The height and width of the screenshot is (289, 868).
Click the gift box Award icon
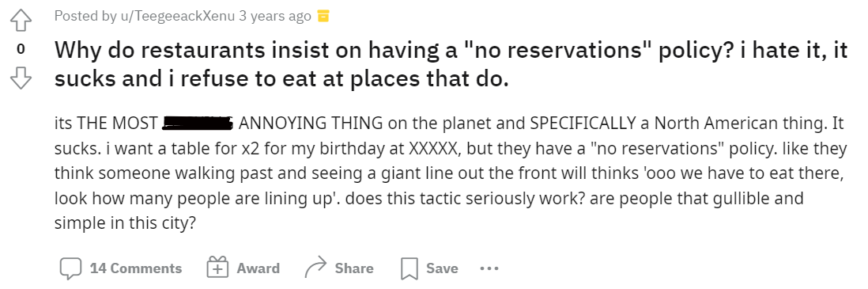point(217,268)
